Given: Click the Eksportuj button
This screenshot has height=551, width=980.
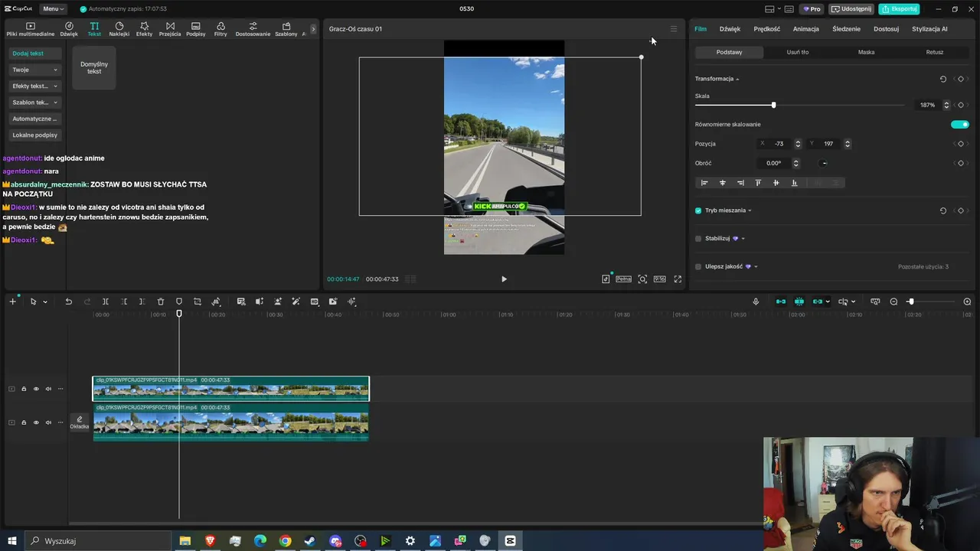Looking at the screenshot, I should 899,8.
